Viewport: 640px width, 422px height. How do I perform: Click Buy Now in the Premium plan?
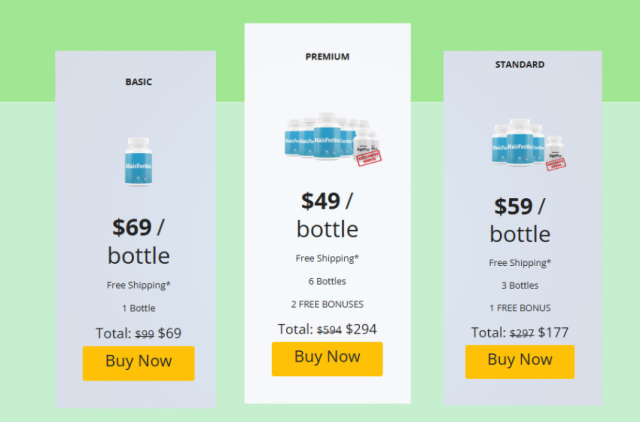point(327,359)
